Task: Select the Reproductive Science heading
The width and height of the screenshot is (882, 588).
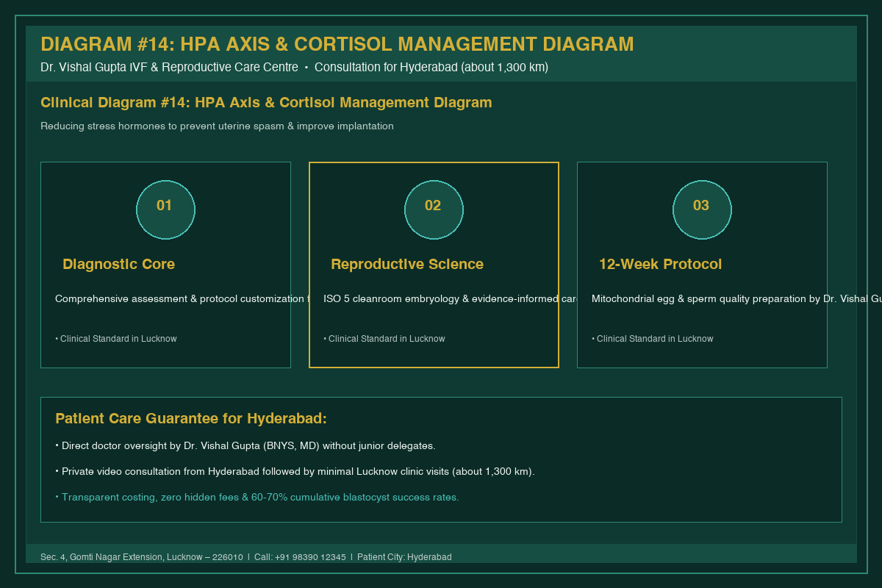Action: click(x=407, y=264)
